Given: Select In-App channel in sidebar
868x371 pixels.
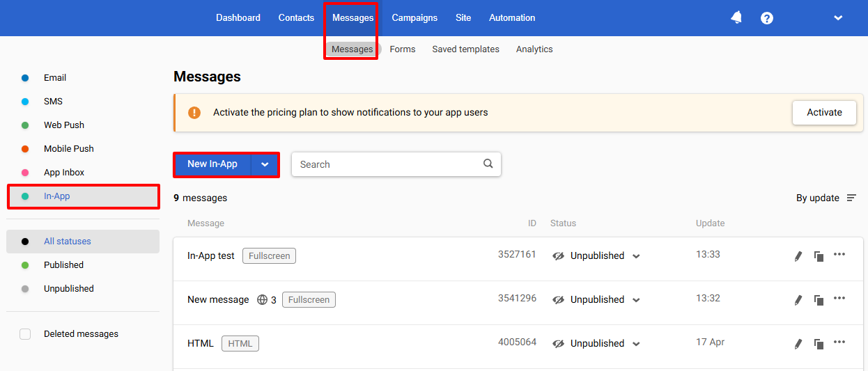Looking at the screenshot, I should (83, 196).
